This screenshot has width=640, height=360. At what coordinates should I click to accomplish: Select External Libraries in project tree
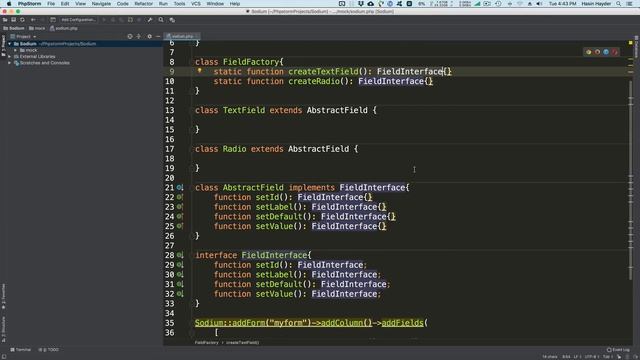[x=35, y=57]
